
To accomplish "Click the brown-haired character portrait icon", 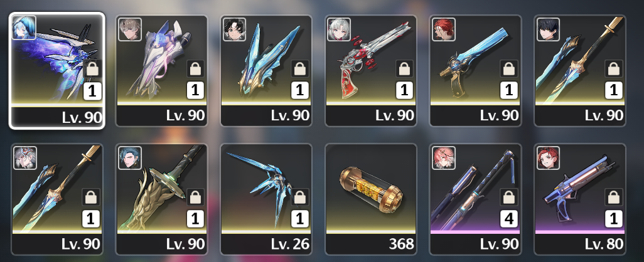I will pos(130,29).
